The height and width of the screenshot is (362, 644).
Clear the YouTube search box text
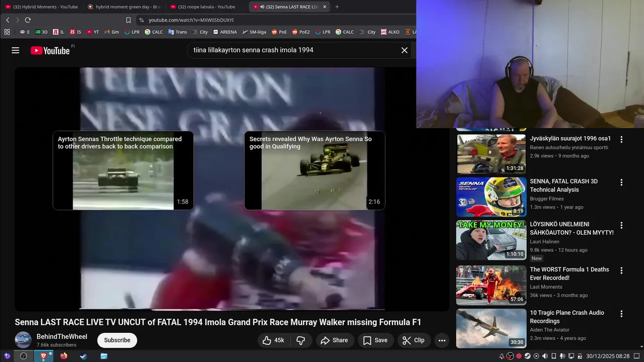[x=404, y=50]
